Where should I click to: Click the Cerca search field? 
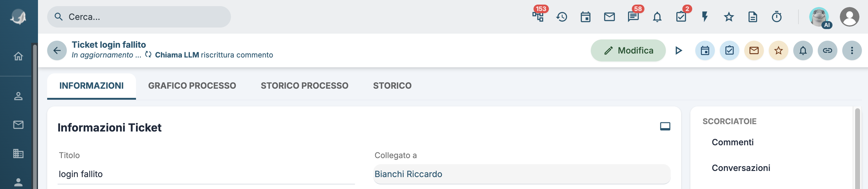coord(139,17)
